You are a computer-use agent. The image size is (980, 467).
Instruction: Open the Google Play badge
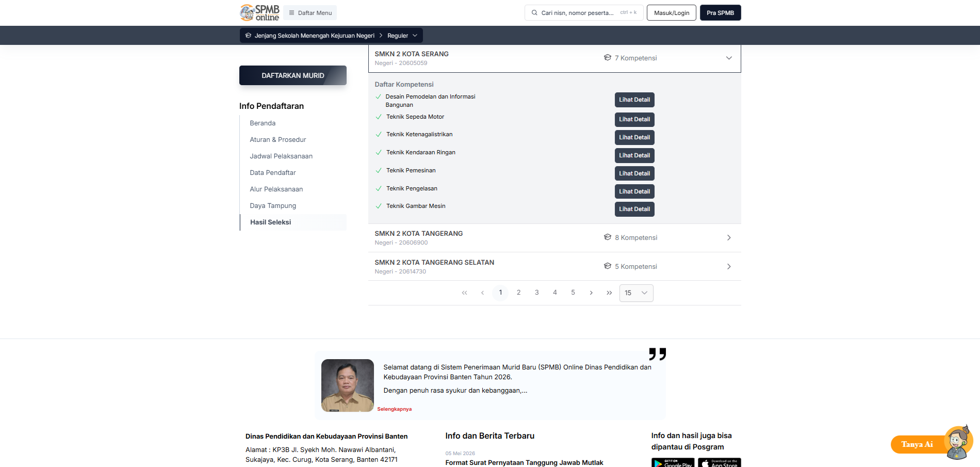click(673, 462)
